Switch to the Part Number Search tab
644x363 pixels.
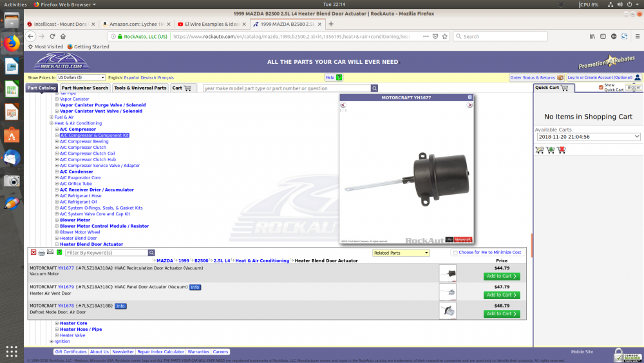84,88
